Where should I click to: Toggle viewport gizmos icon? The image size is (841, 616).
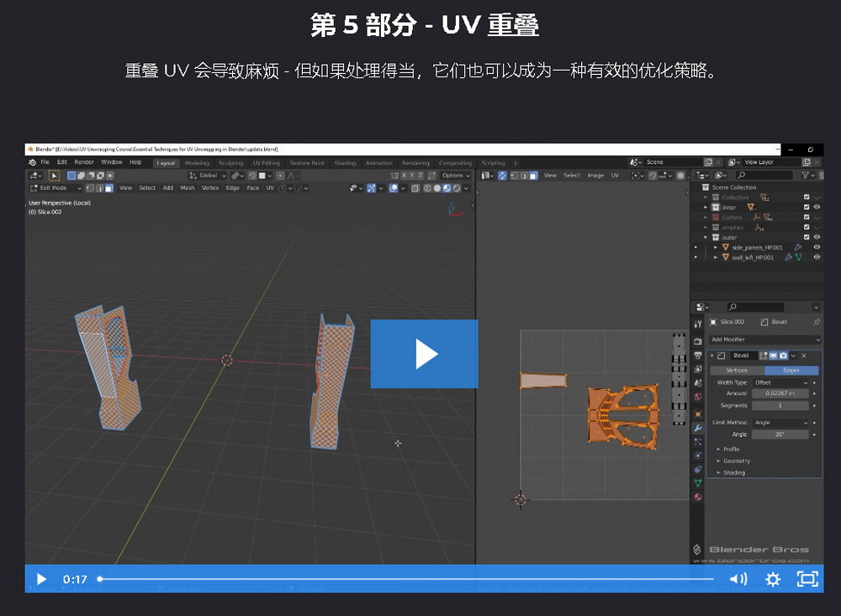coord(371,188)
